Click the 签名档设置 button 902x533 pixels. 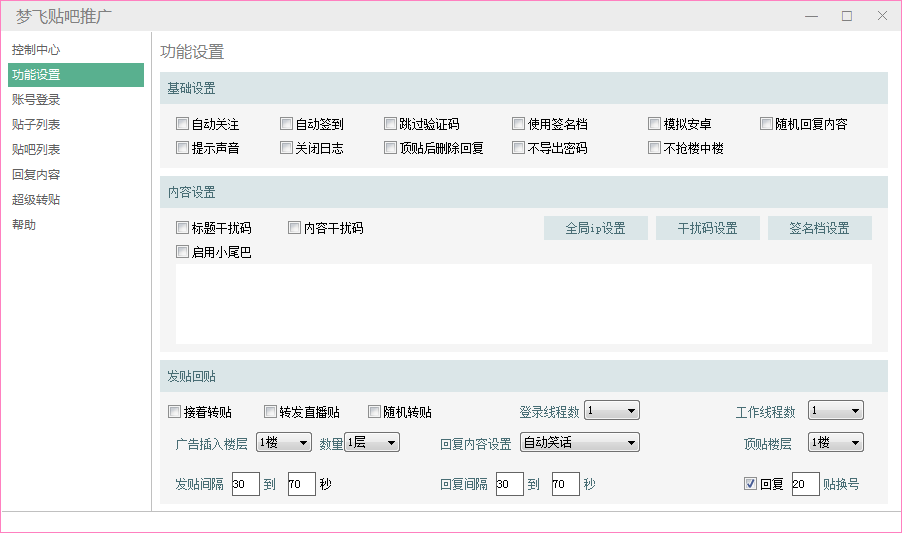819,228
